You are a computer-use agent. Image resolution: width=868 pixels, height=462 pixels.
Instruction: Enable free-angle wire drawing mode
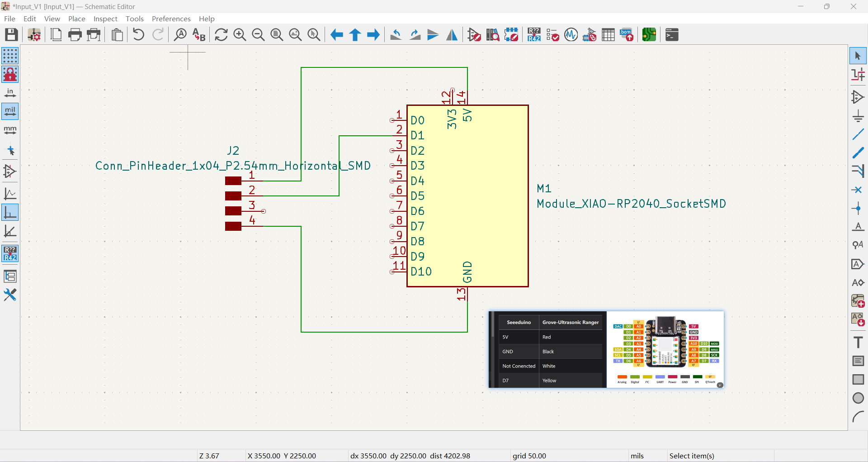coord(10,194)
